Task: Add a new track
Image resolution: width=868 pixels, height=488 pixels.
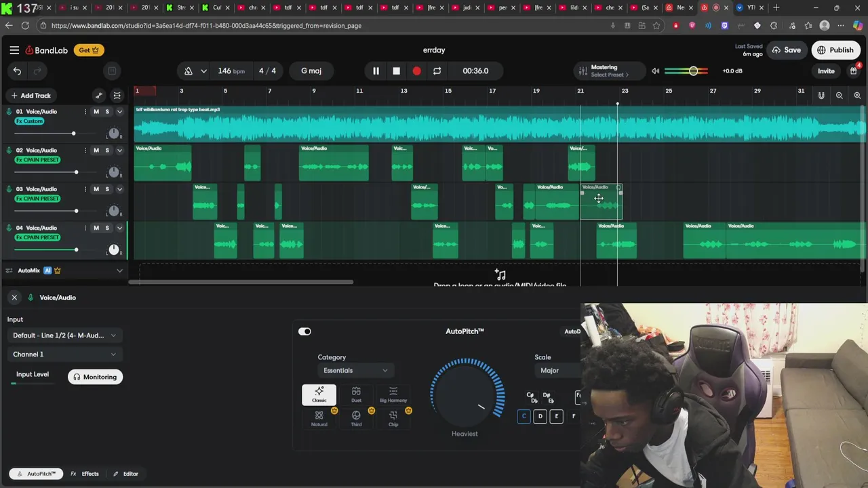Action: tap(31, 96)
